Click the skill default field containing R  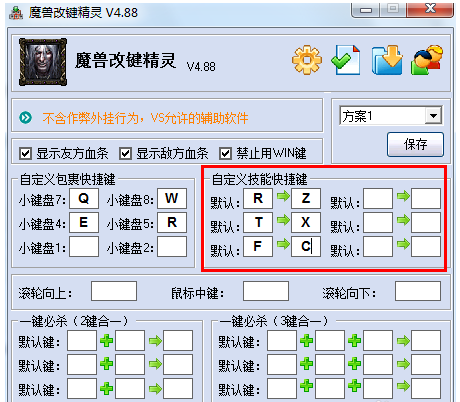[258, 199]
